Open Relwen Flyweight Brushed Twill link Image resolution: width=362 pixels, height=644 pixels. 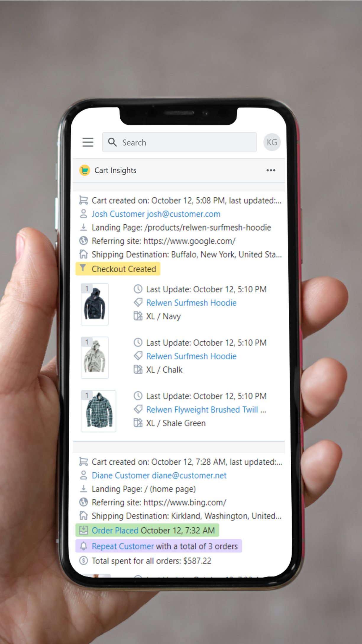206,410
